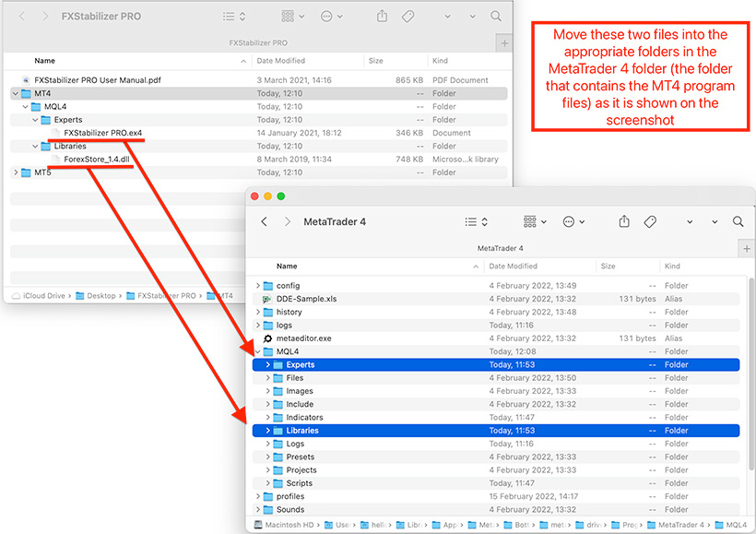This screenshot has width=756, height=534.
Task: Collapse MQL4 folder in MetaTrader 4 window
Action: [258, 351]
